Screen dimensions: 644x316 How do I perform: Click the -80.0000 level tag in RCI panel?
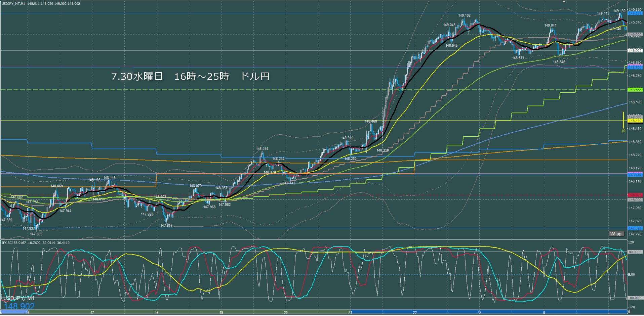tap(635, 298)
